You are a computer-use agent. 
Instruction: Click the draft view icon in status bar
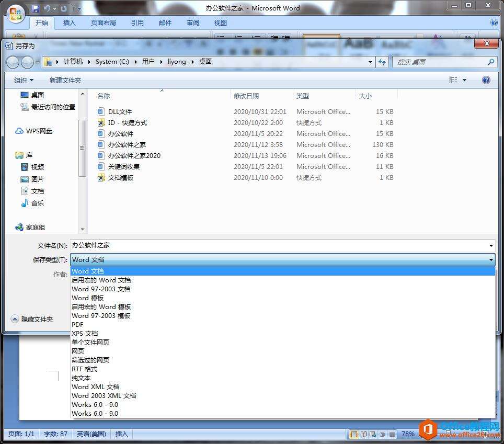point(392,435)
